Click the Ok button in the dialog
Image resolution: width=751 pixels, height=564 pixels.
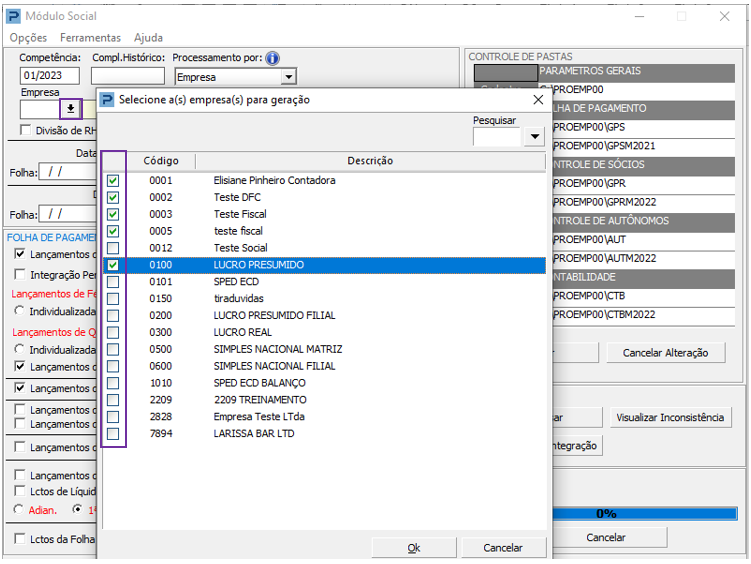[414, 548]
